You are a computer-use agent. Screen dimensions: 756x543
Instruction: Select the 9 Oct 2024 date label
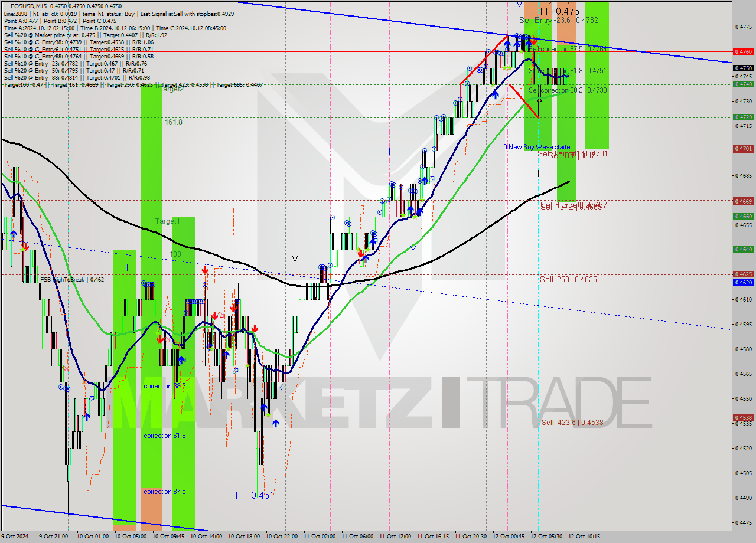click(15, 537)
